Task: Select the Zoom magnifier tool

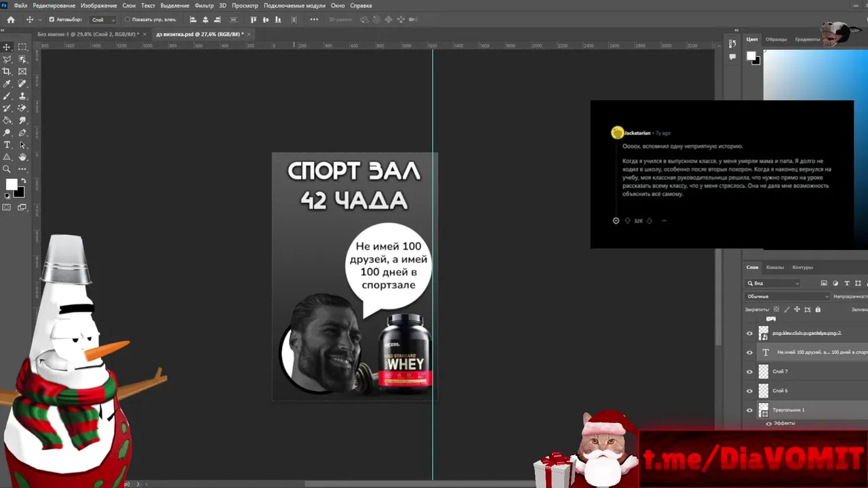Action: (7, 169)
